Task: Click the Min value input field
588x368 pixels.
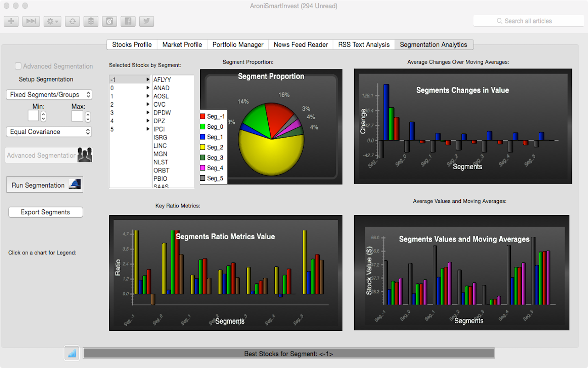Action: (x=33, y=116)
